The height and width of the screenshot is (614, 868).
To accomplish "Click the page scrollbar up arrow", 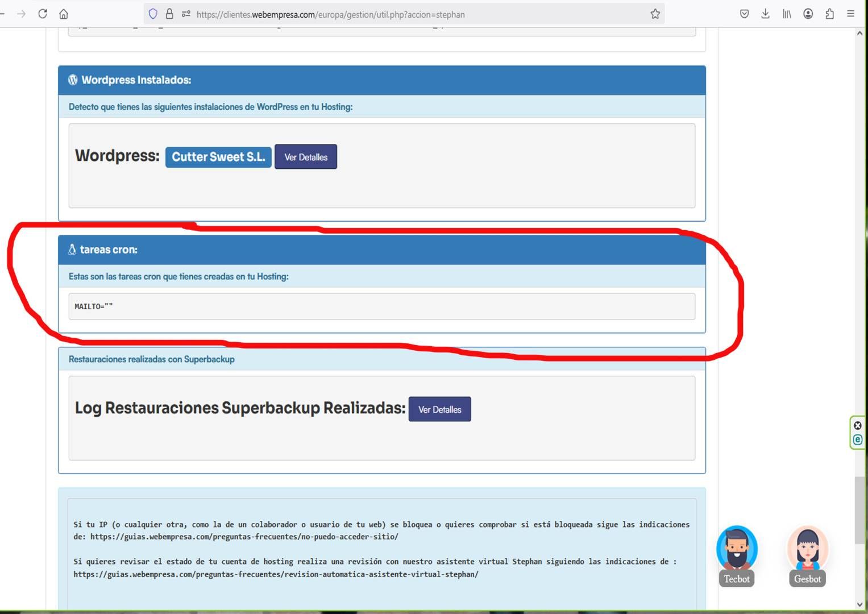I will click(859, 34).
